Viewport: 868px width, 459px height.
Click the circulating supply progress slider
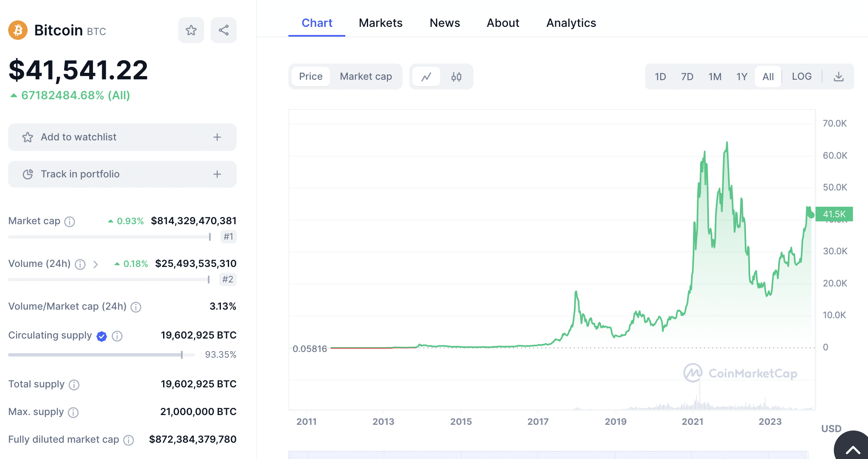point(102,354)
